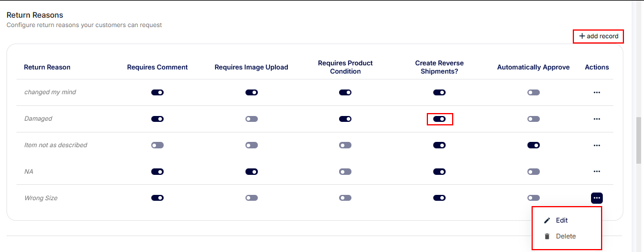Enable Requires Image Upload for Wrong Size
644x252 pixels.
(251, 198)
